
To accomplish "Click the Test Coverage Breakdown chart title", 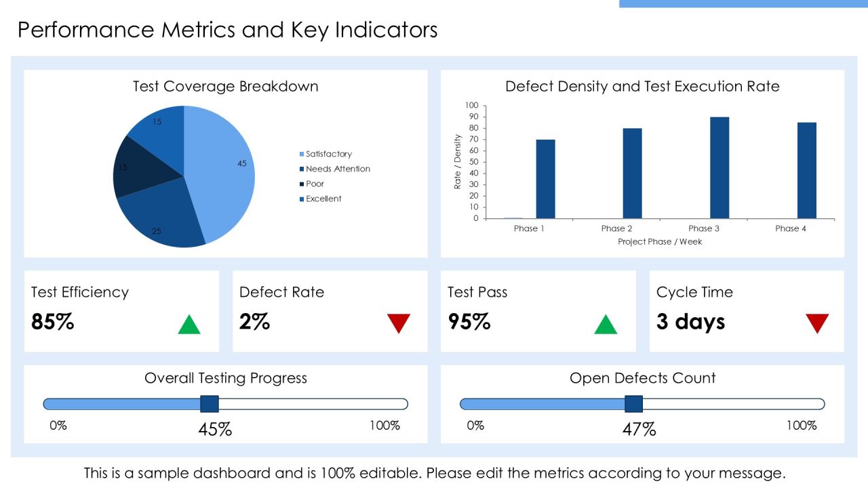I will (226, 86).
